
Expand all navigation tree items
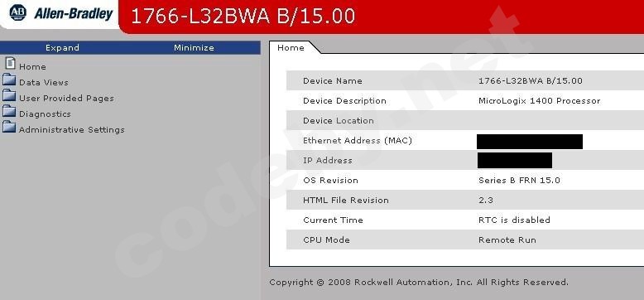pyautogui.click(x=62, y=48)
